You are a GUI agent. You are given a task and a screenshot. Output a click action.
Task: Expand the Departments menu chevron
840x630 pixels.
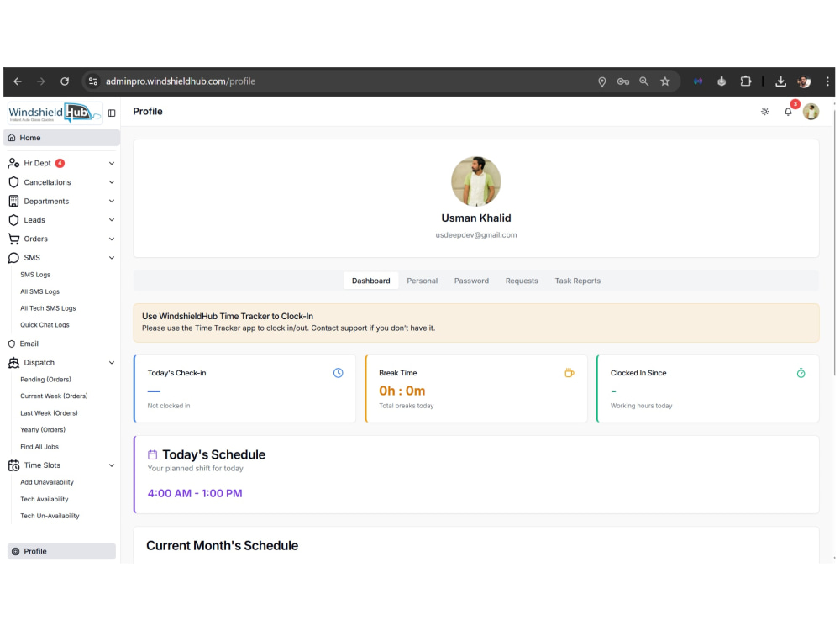point(112,201)
